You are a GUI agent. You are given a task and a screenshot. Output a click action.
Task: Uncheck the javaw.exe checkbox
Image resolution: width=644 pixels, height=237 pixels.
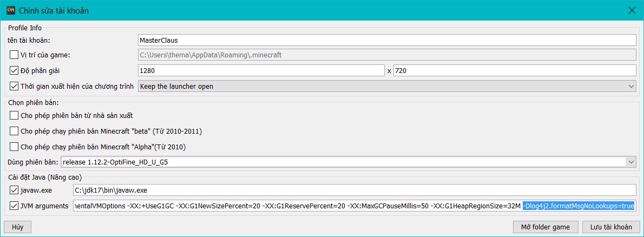14,190
